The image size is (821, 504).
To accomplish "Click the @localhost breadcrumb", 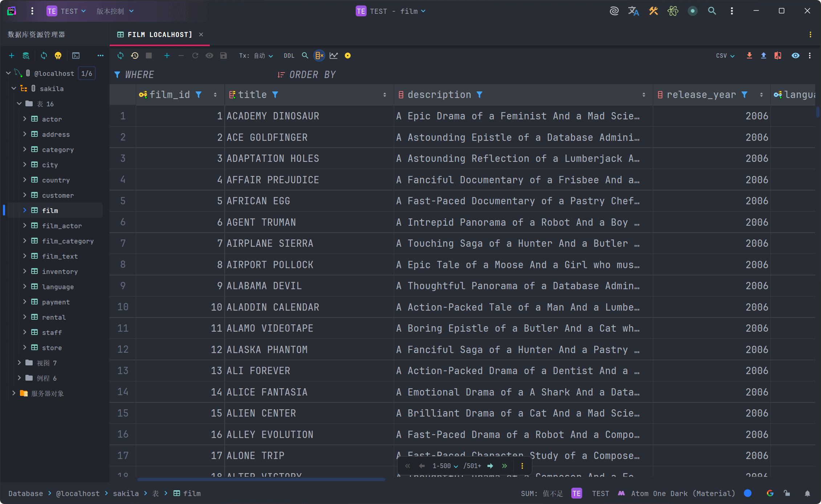I will (78, 493).
